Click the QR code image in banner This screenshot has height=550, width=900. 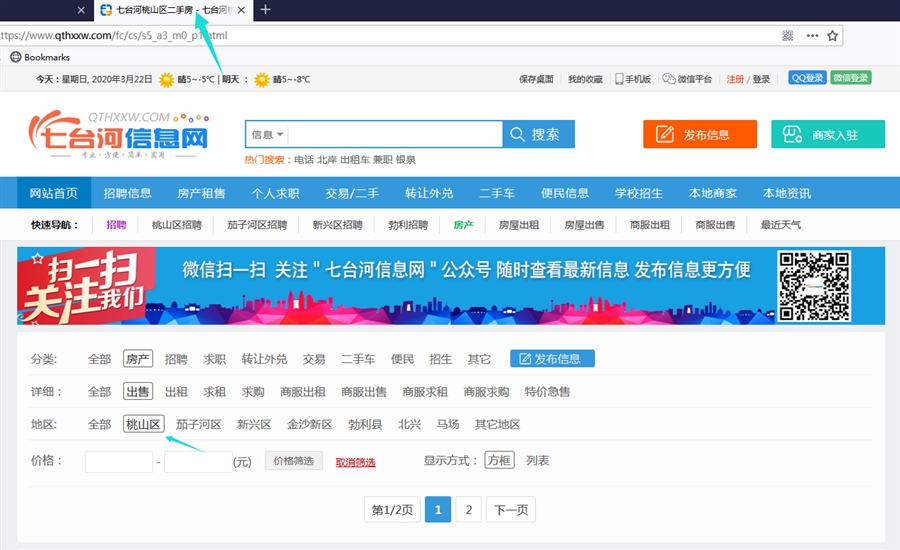(814, 286)
